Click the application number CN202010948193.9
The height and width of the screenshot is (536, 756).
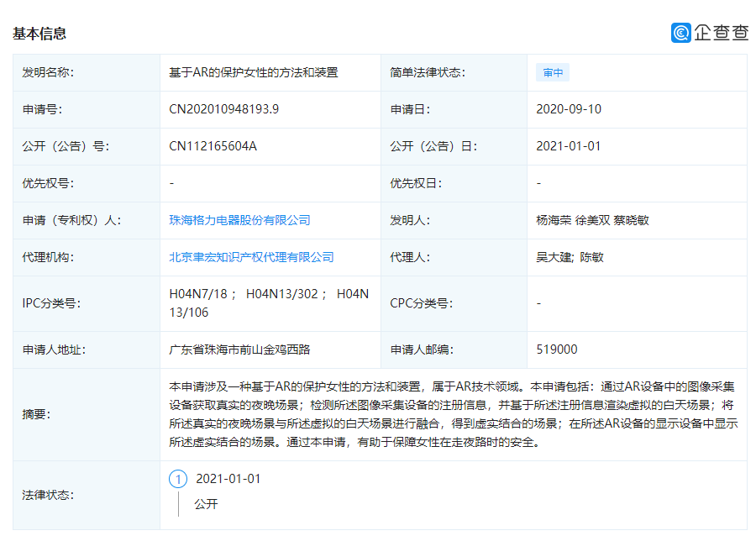pos(223,109)
